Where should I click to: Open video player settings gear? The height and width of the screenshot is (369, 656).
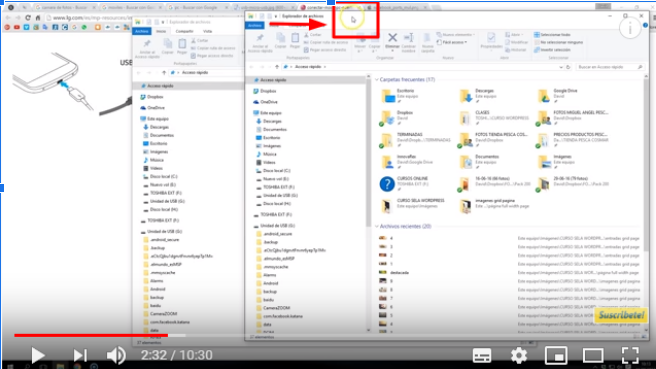[x=519, y=355]
